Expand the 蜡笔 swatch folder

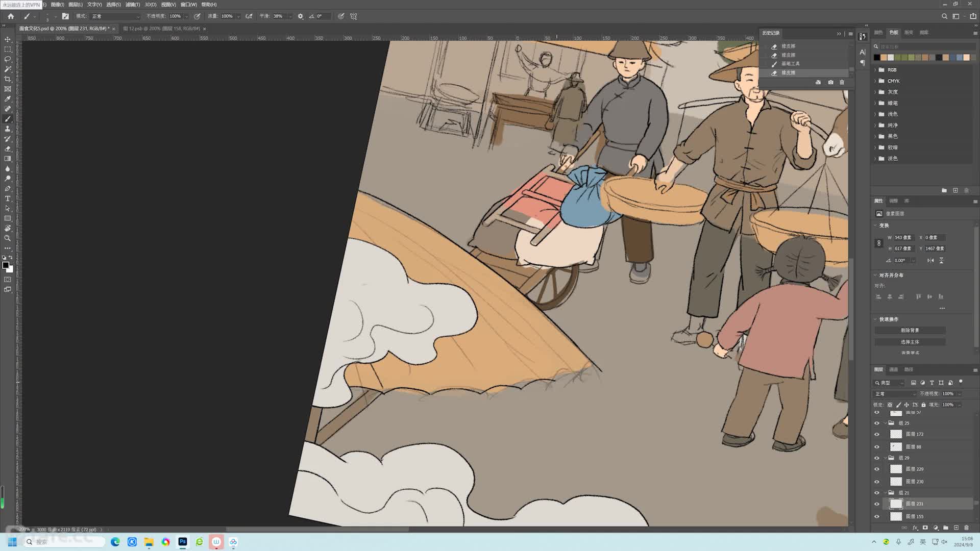pyautogui.click(x=875, y=103)
